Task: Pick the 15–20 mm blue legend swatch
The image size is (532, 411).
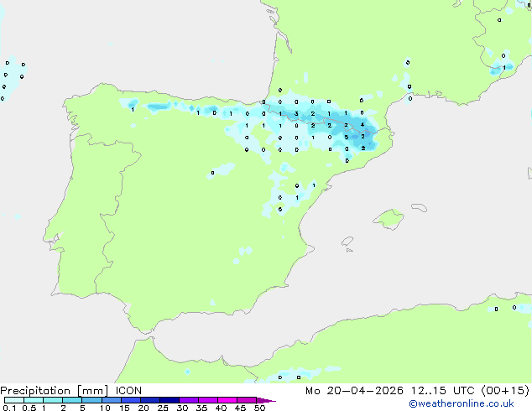Action: coord(131,400)
